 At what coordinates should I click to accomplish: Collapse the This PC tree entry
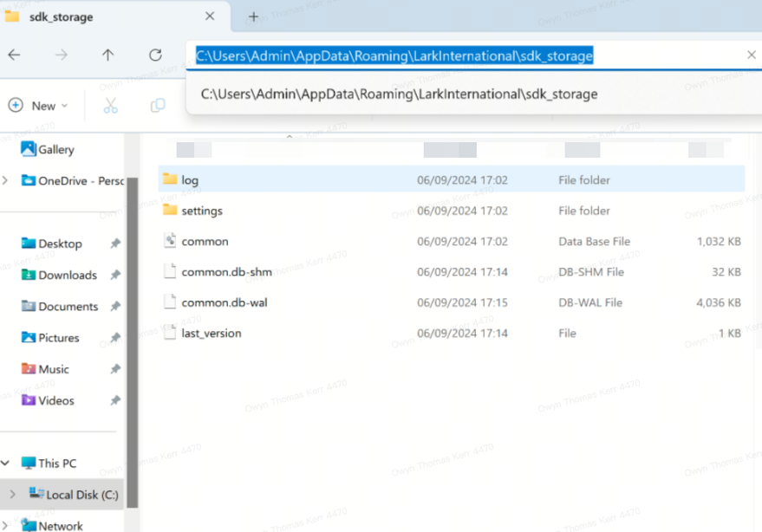7,463
